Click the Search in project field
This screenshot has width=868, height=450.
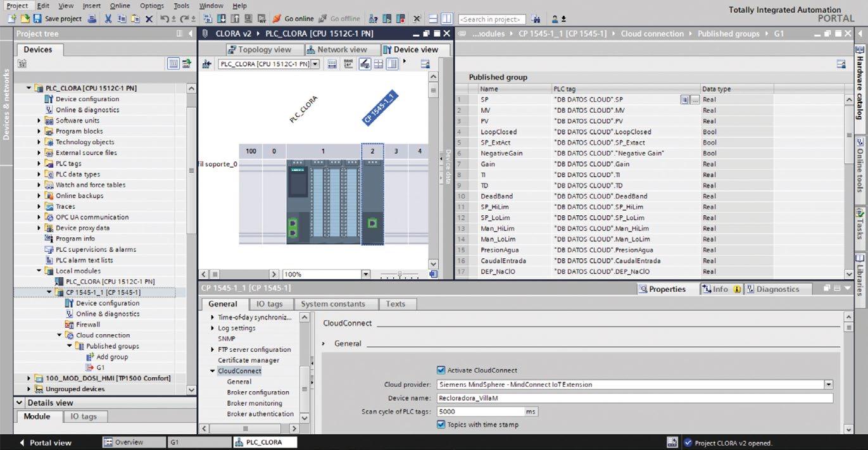[492, 19]
